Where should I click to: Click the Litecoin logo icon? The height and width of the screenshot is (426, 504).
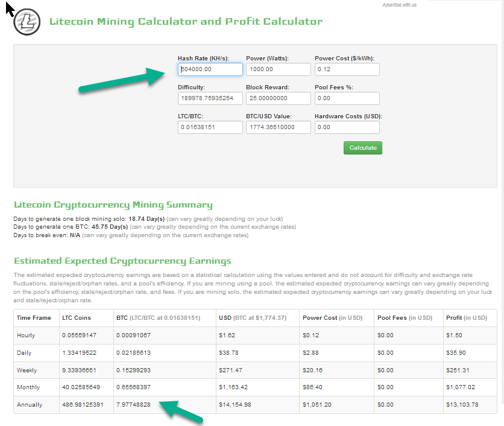[27, 22]
